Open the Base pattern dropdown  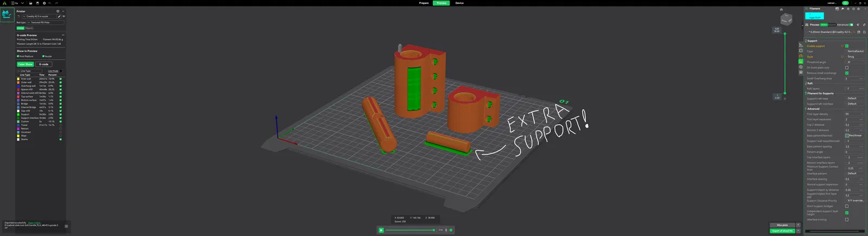click(x=855, y=136)
